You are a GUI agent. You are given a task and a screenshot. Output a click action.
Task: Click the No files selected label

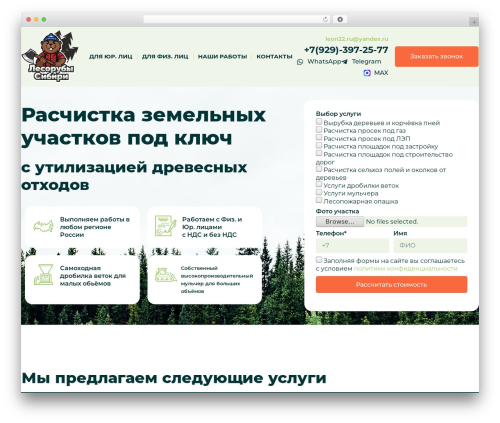pyautogui.click(x=392, y=222)
